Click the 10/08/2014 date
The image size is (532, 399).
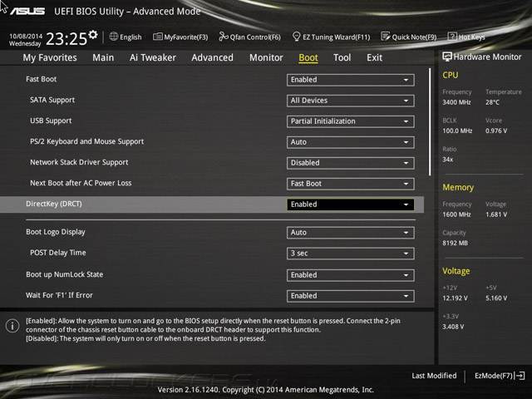click(x=26, y=36)
